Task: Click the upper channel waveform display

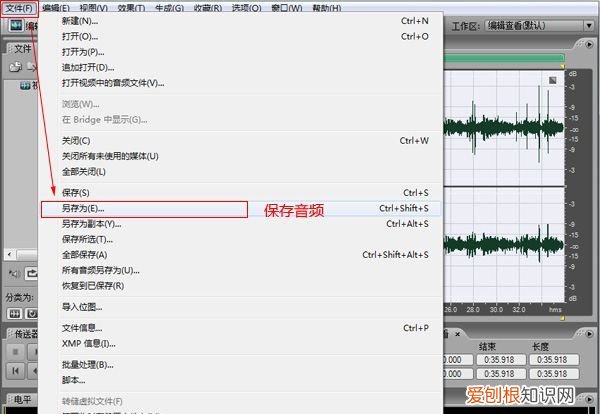Action: (x=504, y=128)
